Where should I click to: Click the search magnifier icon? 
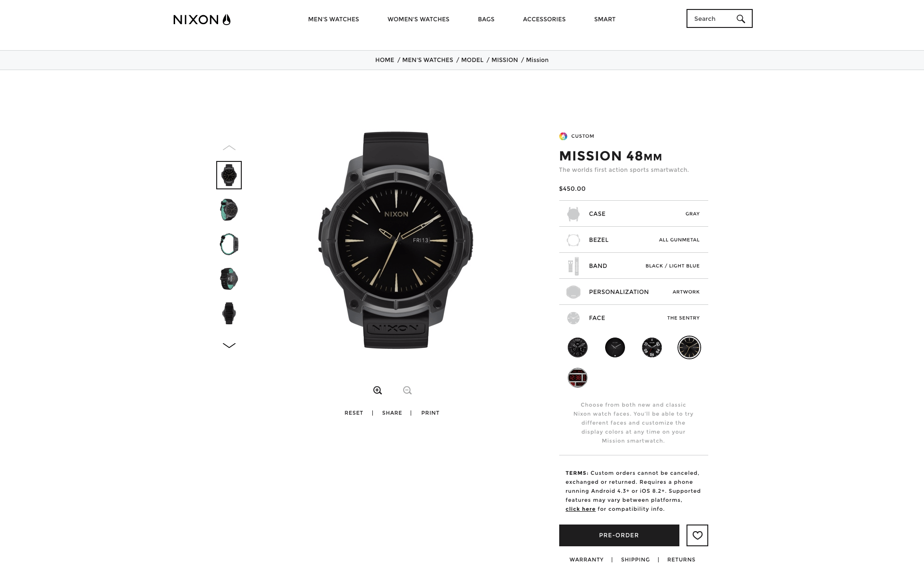pyautogui.click(x=740, y=19)
